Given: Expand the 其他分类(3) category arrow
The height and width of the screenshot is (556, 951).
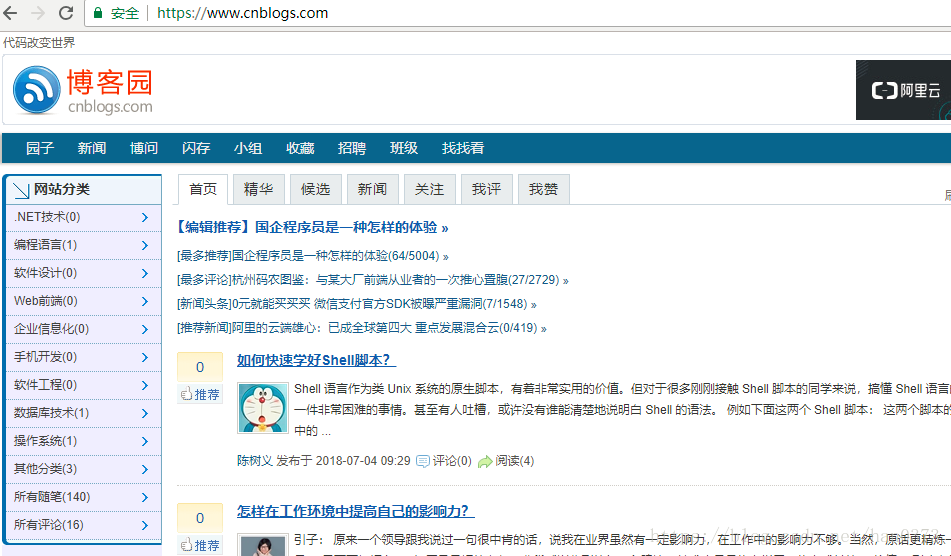Looking at the screenshot, I should 144,469.
